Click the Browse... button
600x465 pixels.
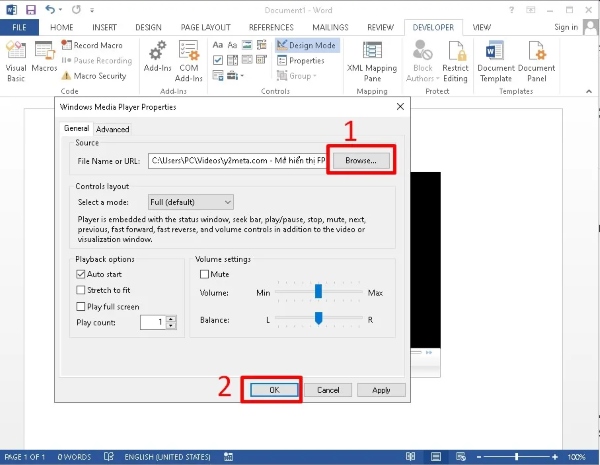pyautogui.click(x=360, y=160)
